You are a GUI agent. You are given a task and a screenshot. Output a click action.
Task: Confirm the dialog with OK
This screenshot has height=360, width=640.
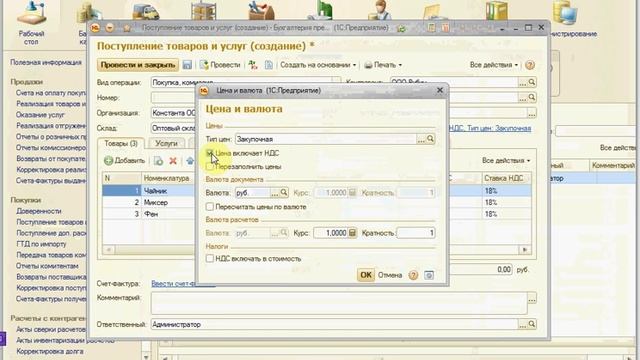(366, 275)
